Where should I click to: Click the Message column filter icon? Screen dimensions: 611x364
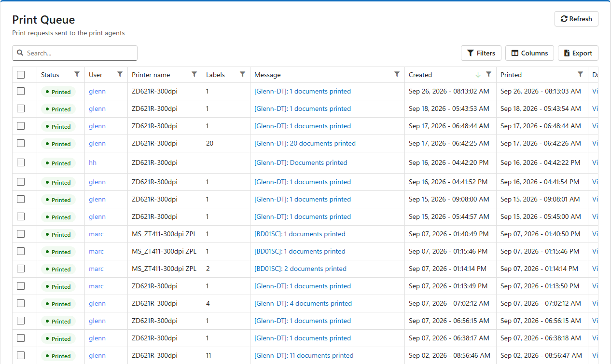click(x=397, y=74)
